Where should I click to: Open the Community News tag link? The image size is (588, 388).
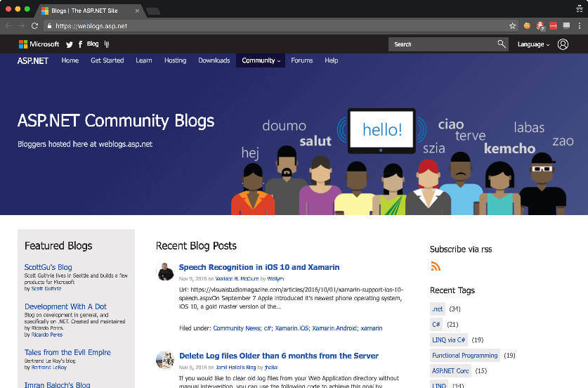tap(237, 328)
